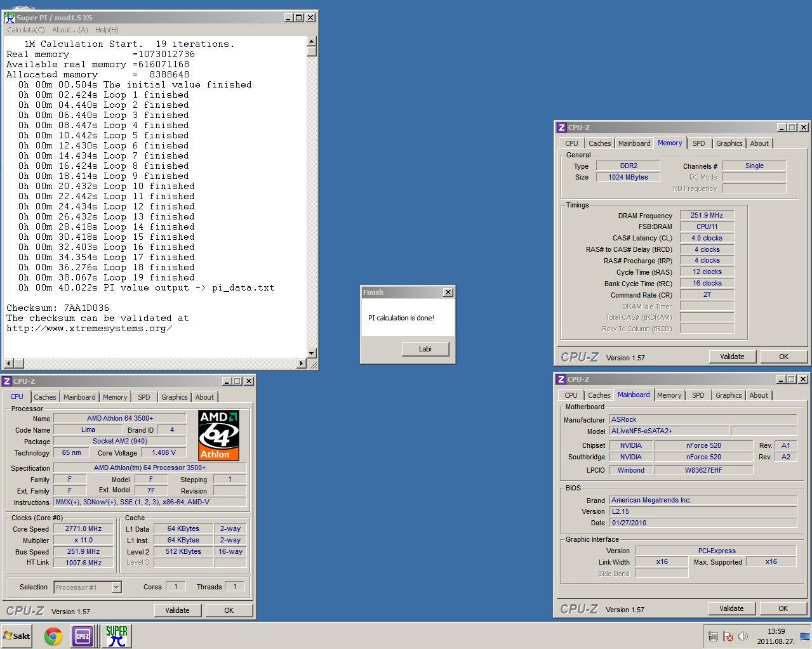Viewport: 812px width, 649px height.
Task: Click Super PI vertical scrollbar down arrow
Action: (311, 353)
